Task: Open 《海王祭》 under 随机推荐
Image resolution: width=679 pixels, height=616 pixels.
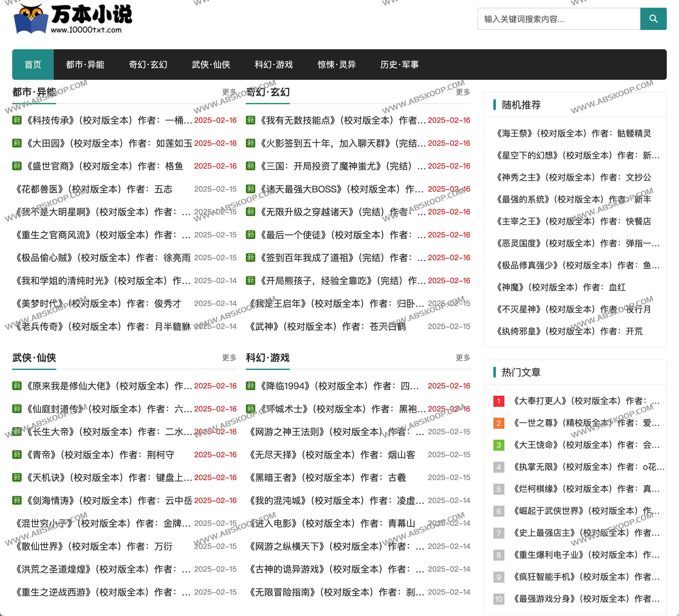Action: pos(573,133)
